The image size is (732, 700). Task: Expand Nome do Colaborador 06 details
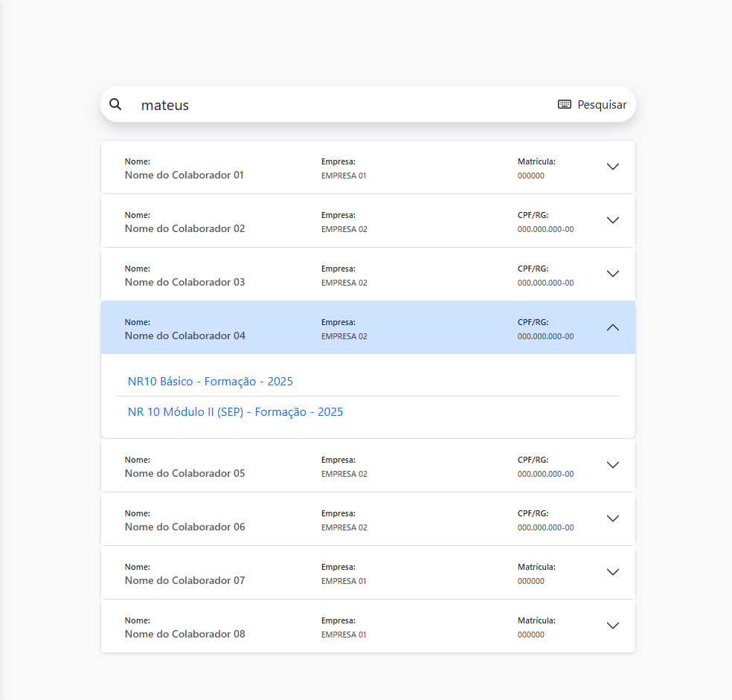pyautogui.click(x=612, y=518)
